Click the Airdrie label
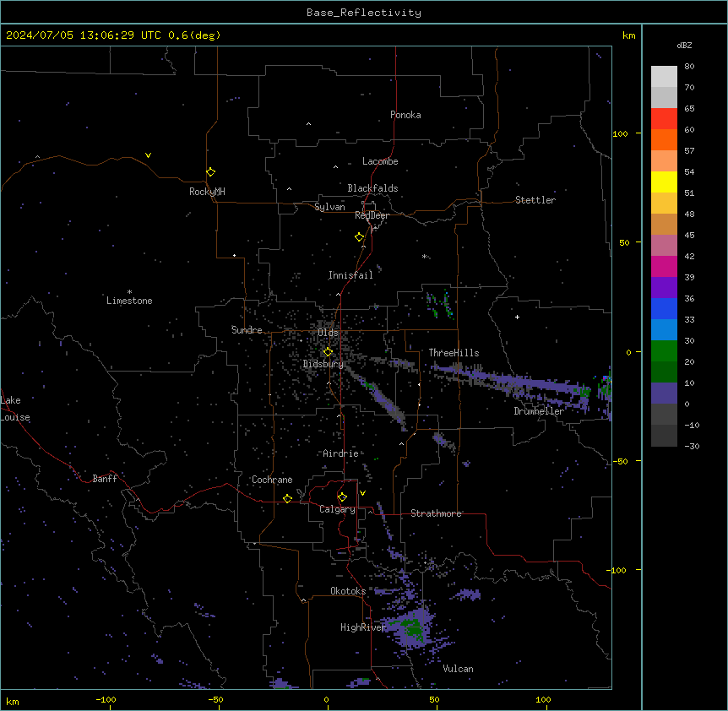Screen dimensions: 728x711 341,453
